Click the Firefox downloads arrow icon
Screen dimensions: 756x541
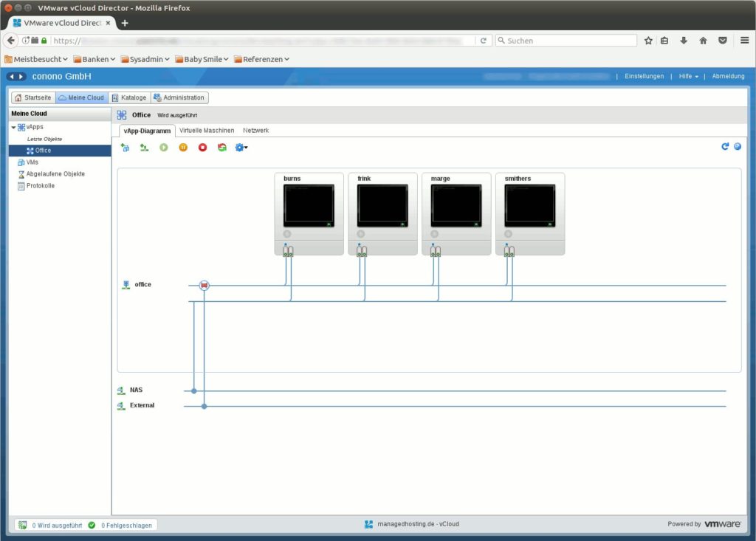click(x=684, y=41)
